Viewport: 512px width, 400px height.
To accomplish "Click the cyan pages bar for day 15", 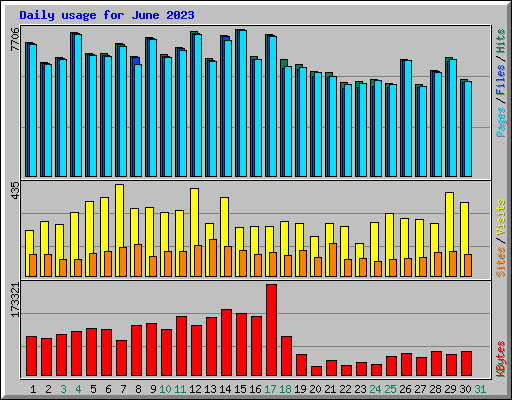I will (243, 103).
